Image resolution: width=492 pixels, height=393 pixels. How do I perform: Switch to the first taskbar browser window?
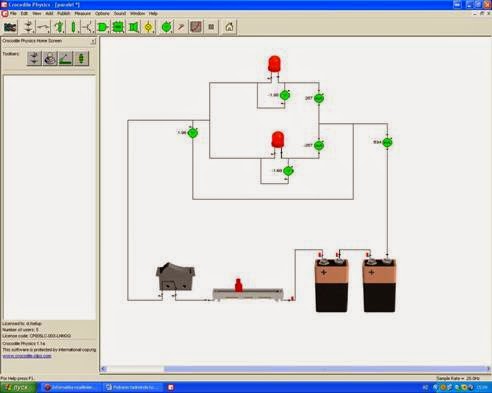[71, 388]
